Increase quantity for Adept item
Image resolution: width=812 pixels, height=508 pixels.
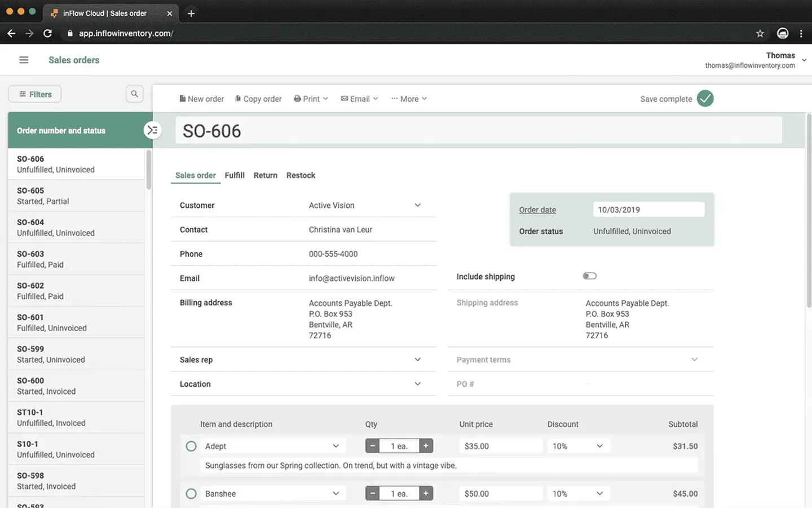pos(426,446)
